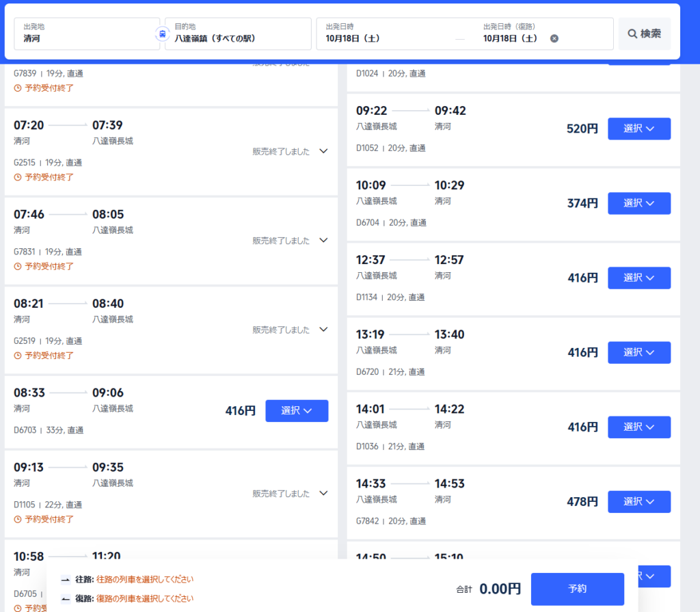The width and height of the screenshot is (700, 612).
Task: Open 選択 dropdown for the 09:22 return train
Action: [x=639, y=129]
